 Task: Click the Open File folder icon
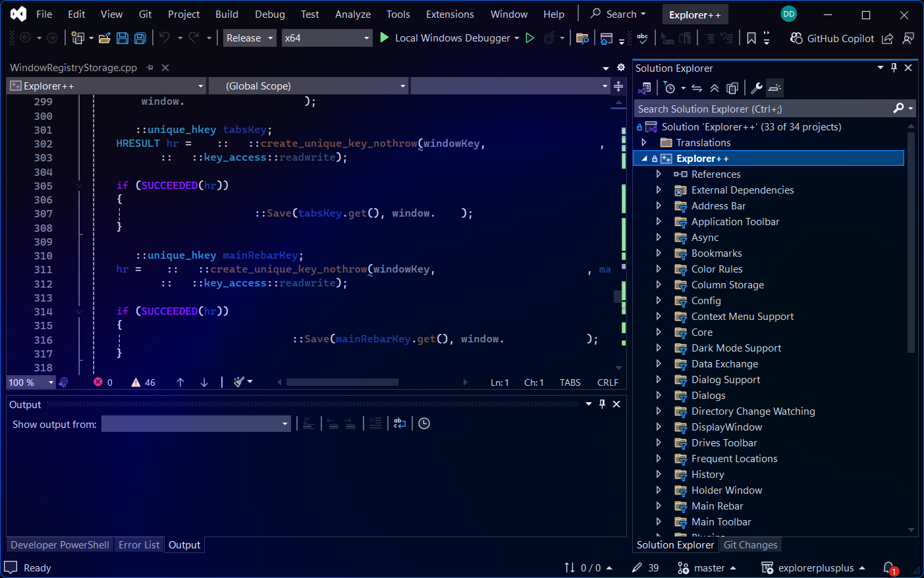click(x=104, y=38)
